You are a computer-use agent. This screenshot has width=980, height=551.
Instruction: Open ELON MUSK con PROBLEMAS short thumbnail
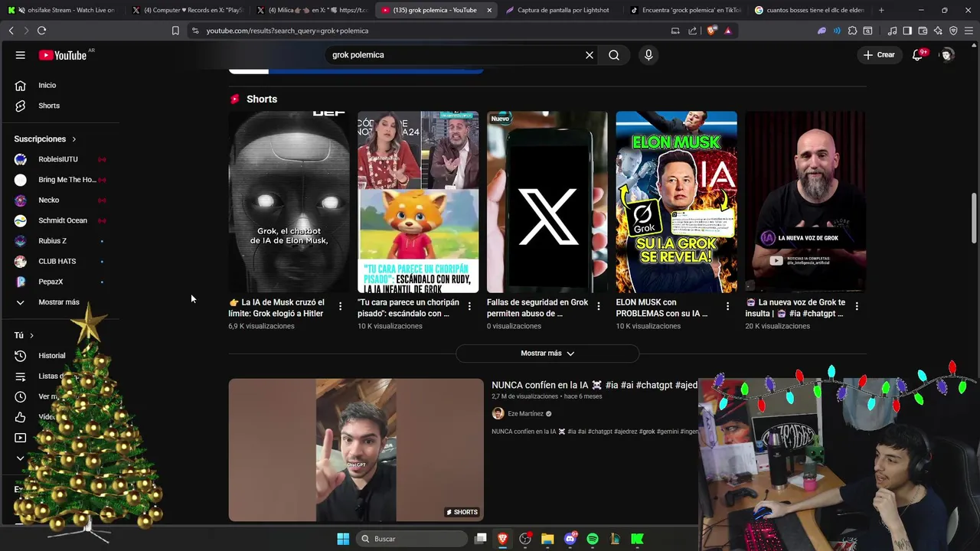(x=676, y=202)
